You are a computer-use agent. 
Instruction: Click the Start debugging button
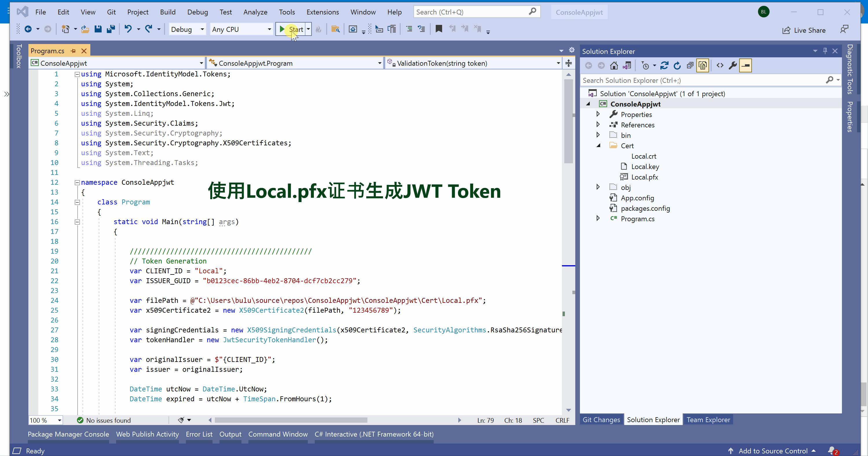[x=291, y=29]
